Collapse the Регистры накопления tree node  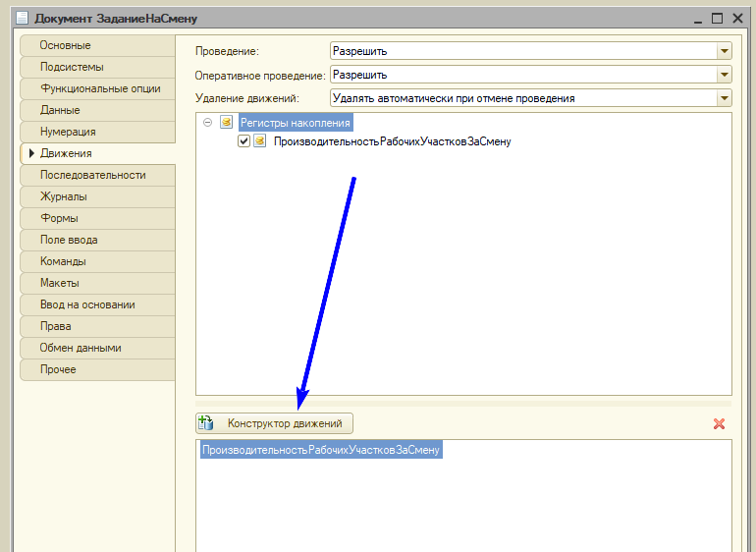pos(207,123)
